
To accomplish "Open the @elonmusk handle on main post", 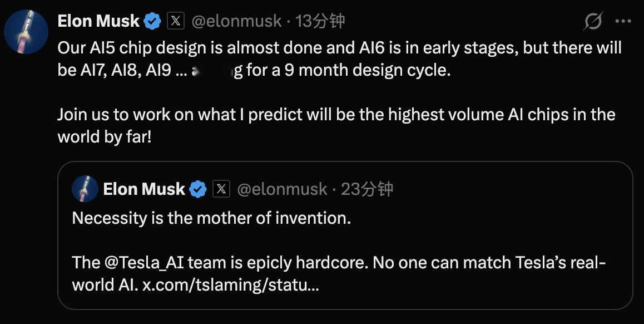I will (236, 21).
